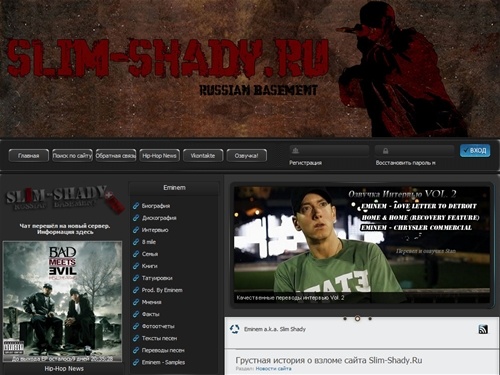Open the Тексты песен page
Viewport: 500px width, 375px height.
pyautogui.click(x=159, y=338)
